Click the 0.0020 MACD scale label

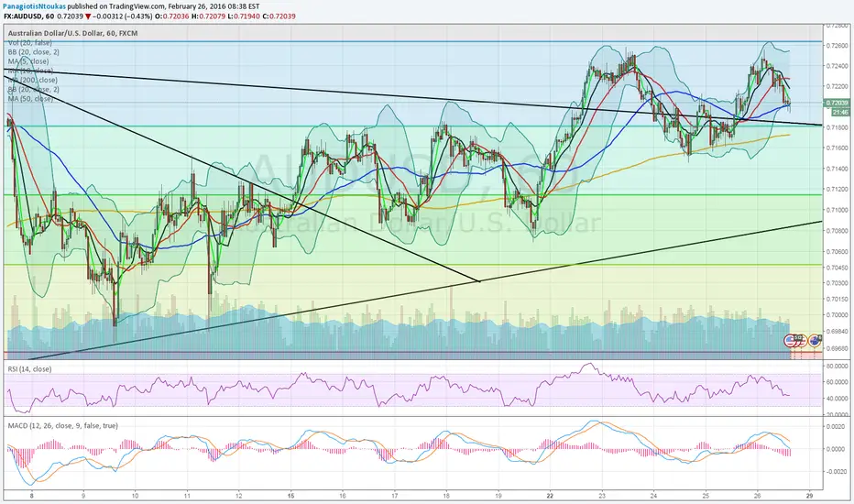click(x=838, y=427)
